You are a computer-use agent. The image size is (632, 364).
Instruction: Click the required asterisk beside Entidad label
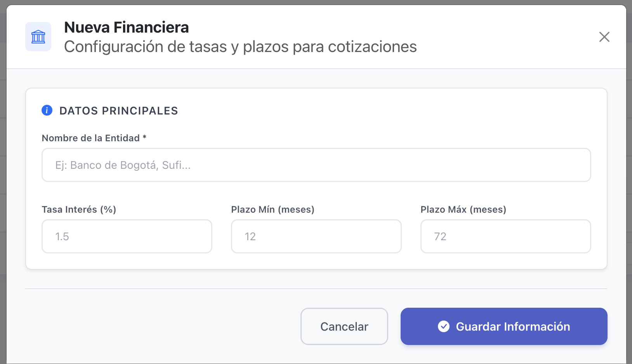coord(144,137)
